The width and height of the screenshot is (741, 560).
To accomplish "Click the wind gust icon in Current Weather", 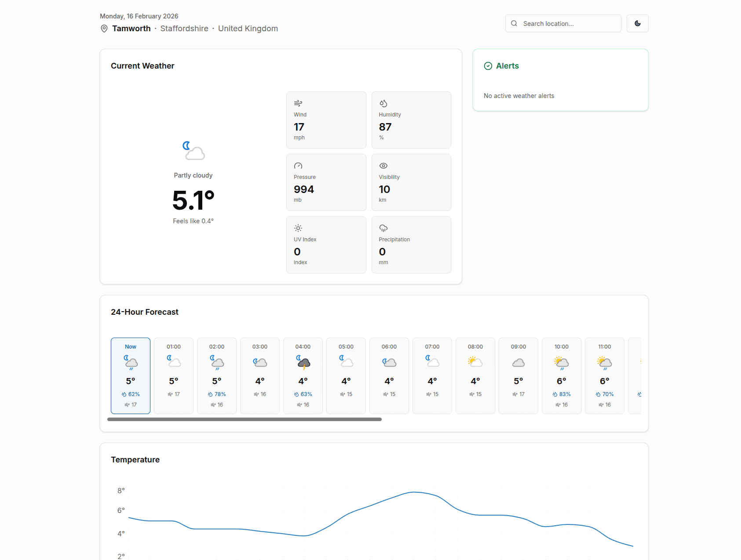I will [298, 103].
